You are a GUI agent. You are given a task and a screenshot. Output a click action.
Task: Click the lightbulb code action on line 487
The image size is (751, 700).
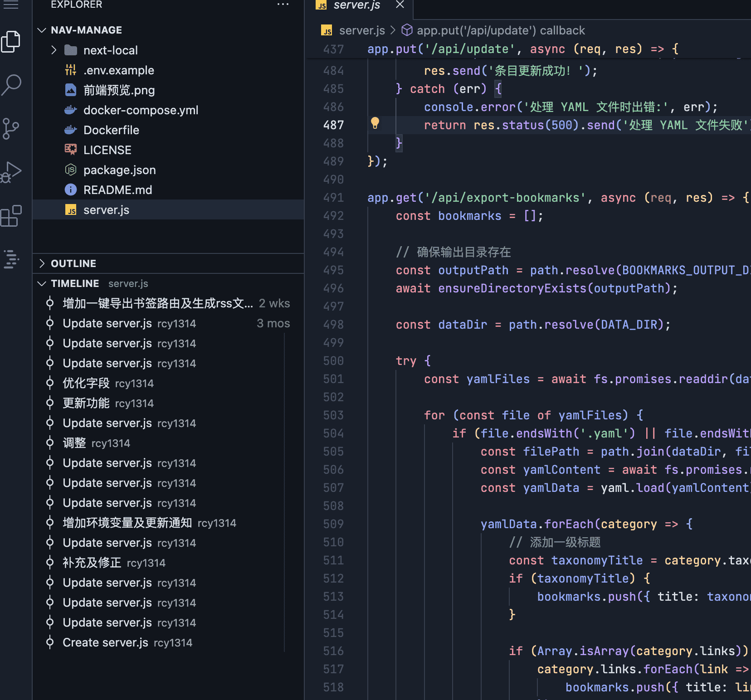point(375,123)
